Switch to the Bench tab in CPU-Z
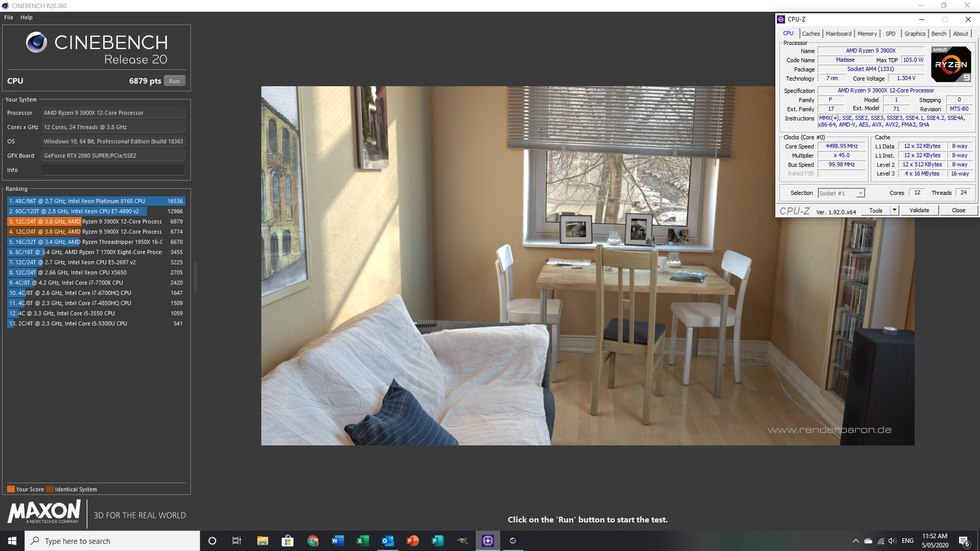980x551 pixels. click(x=939, y=34)
